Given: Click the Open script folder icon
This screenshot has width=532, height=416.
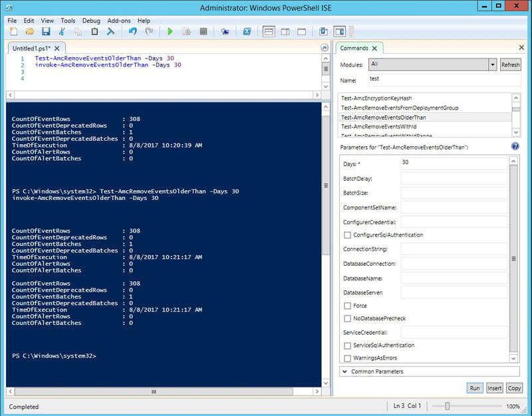Looking at the screenshot, I should coord(29,32).
